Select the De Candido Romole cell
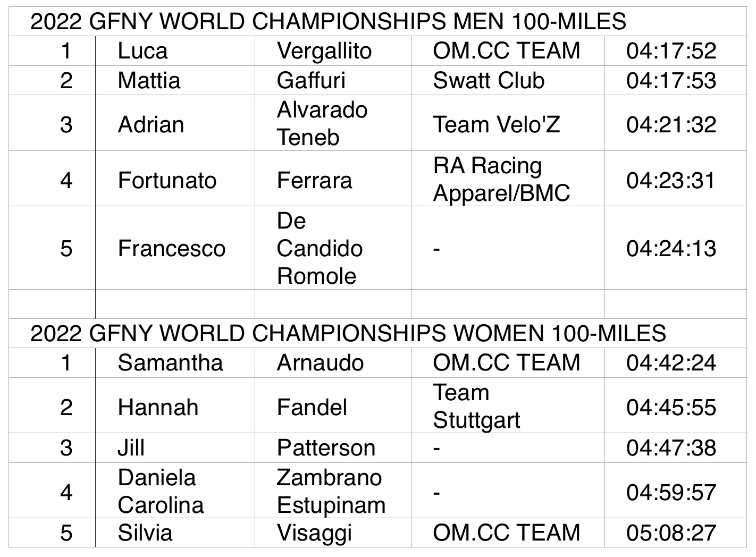The height and width of the screenshot is (557, 756). coord(320,248)
